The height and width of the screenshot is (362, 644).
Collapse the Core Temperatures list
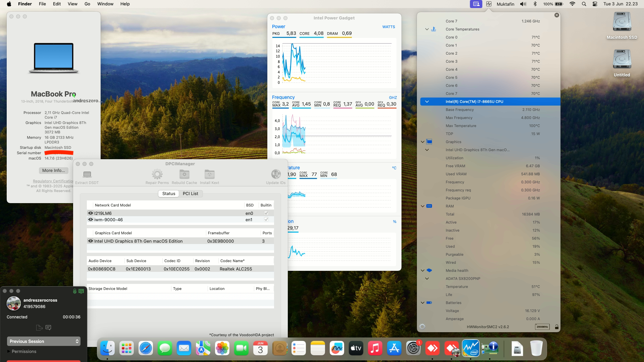coord(426,29)
